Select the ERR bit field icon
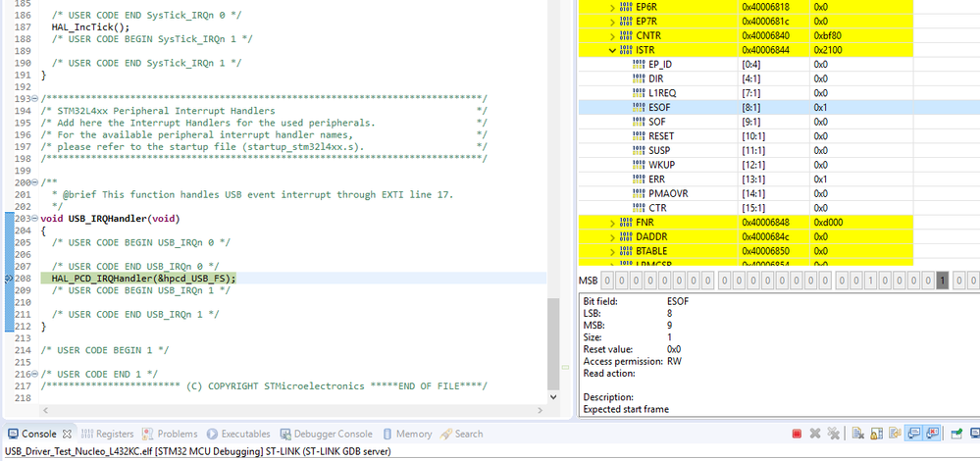Viewport: 980px width, 461px height. click(x=638, y=179)
